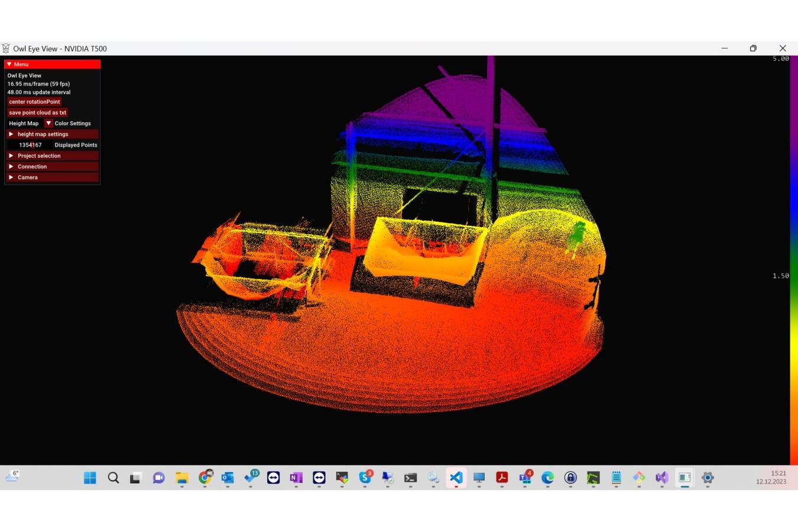The width and height of the screenshot is (798, 532).
Task: Open Adobe Acrobat from taskbar
Action: pos(502,478)
